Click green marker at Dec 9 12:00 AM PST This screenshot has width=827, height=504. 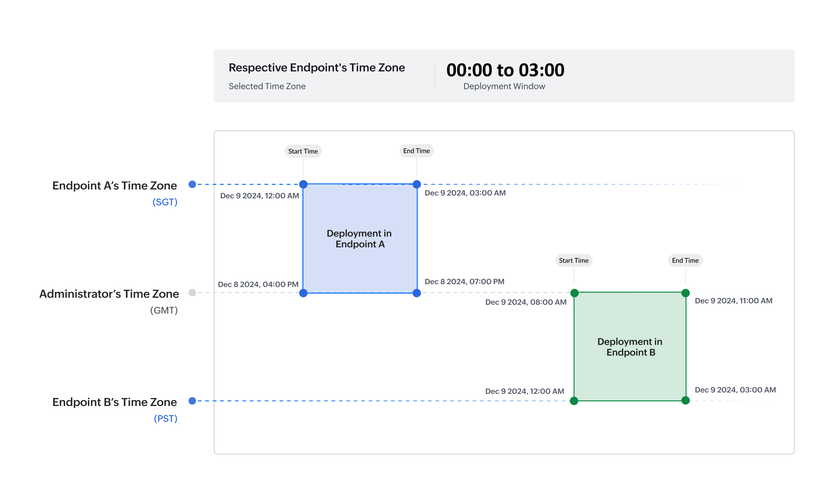tap(574, 401)
